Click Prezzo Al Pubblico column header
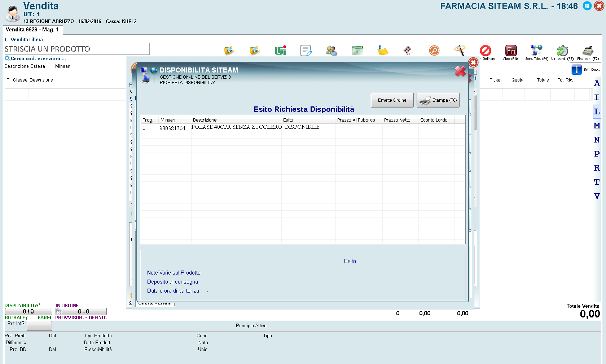Screen dimensions: 606x364 [x=359, y=120]
